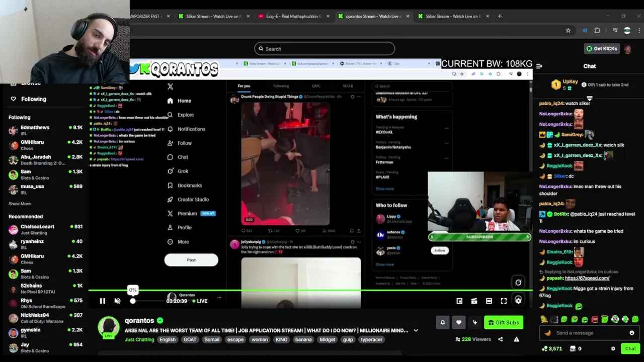Open Abu_Jaradeh channel in sidebar

pyautogui.click(x=45, y=159)
